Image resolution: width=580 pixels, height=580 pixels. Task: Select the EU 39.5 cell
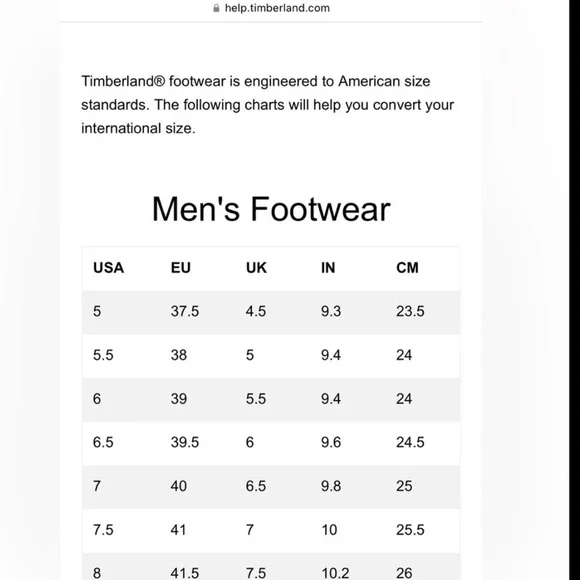coord(185,442)
